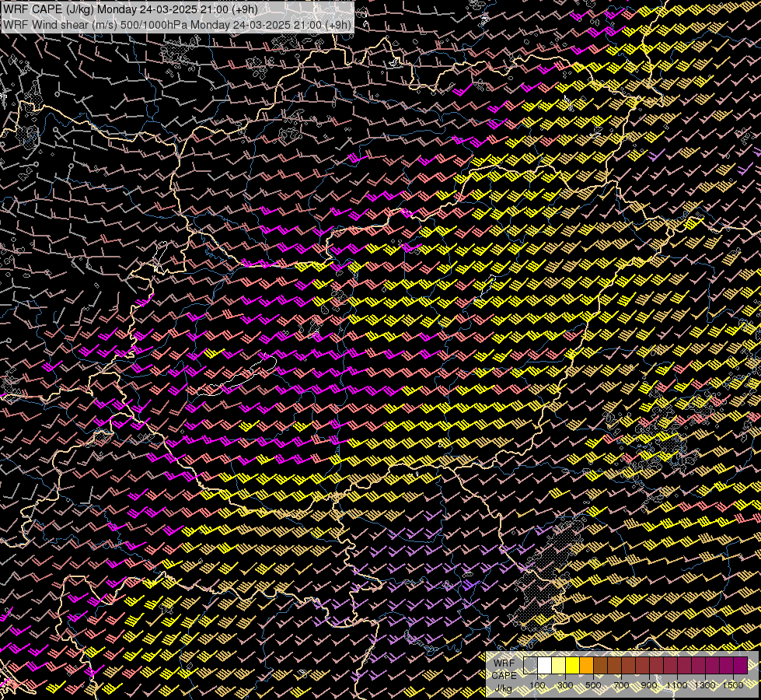Screen dimensions: 761x700
Task: Select the orange legend swatch
Action: pos(586,666)
